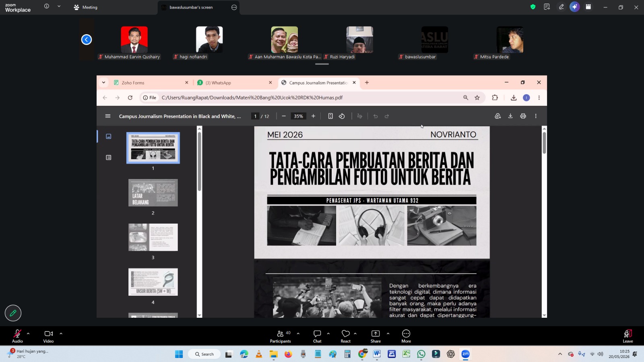Close the WhatsApp tab
Image resolution: width=644 pixels, height=362 pixels.
[270, 82]
